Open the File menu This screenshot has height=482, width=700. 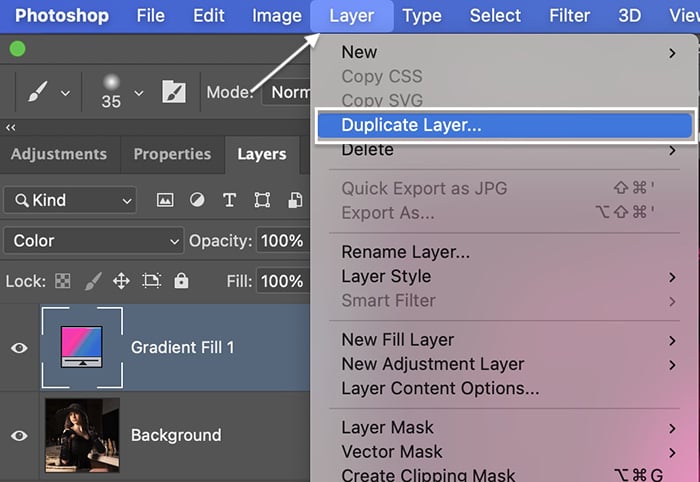(150, 16)
